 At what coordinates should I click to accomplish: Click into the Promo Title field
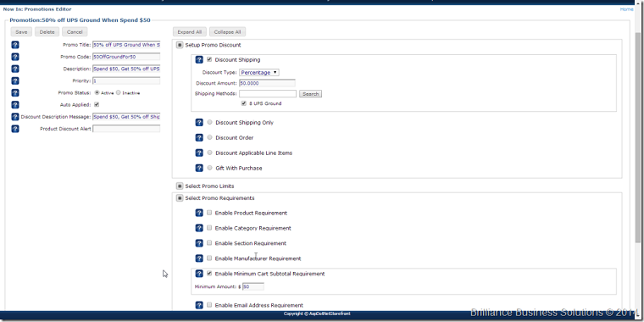[126, 45]
